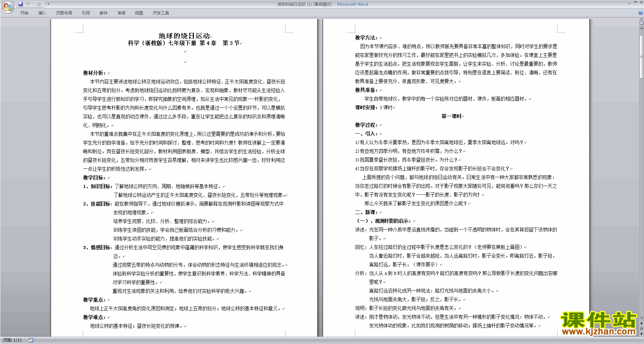Click the Redo/Repeat button
The width and height of the screenshot is (644, 344).
(x=39, y=4)
